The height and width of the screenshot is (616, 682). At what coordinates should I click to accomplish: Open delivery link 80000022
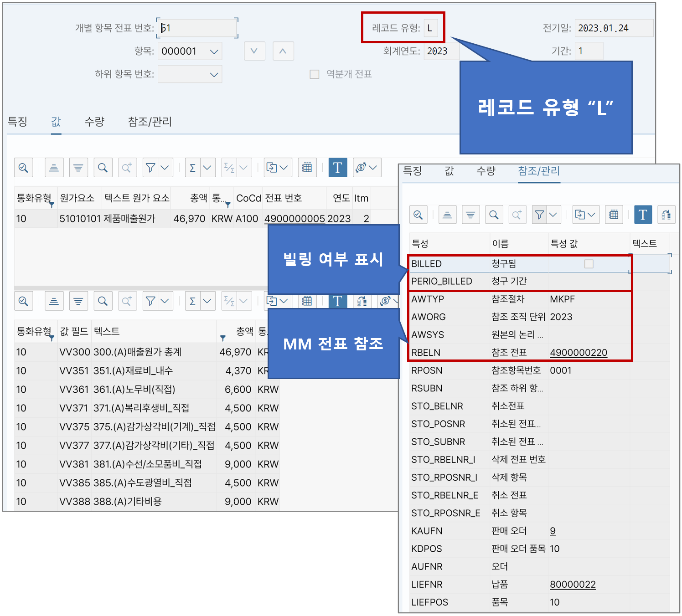[573, 585]
